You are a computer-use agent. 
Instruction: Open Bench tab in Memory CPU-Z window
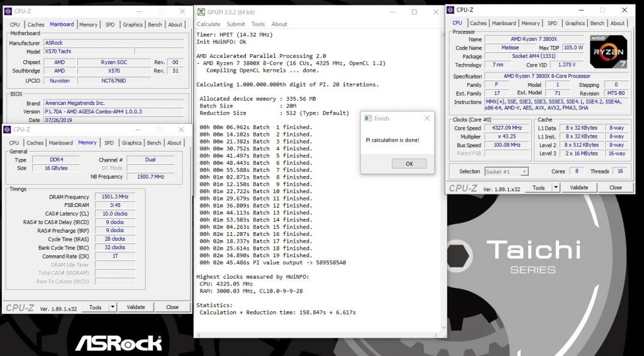pos(154,143)
